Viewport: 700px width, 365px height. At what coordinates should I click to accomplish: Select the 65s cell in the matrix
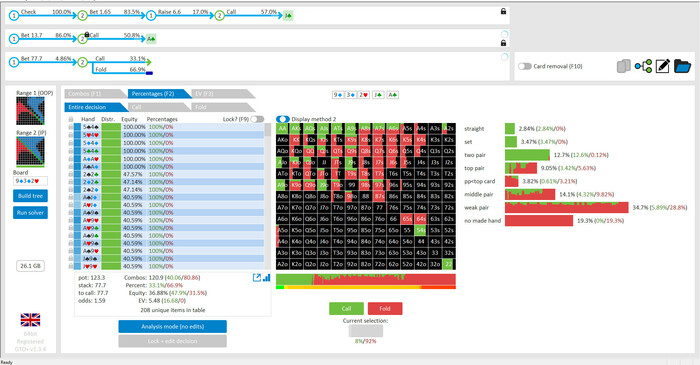tap(407, 219)
